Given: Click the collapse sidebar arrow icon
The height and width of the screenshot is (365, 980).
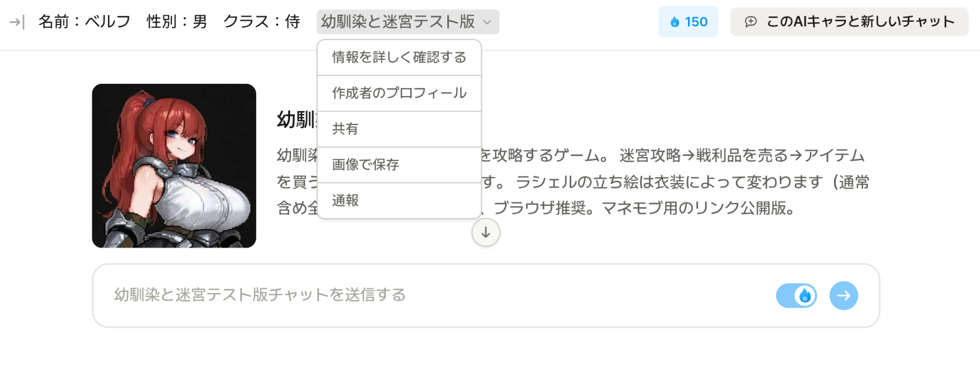Looking at the screenshot, I should pos(17,22).
